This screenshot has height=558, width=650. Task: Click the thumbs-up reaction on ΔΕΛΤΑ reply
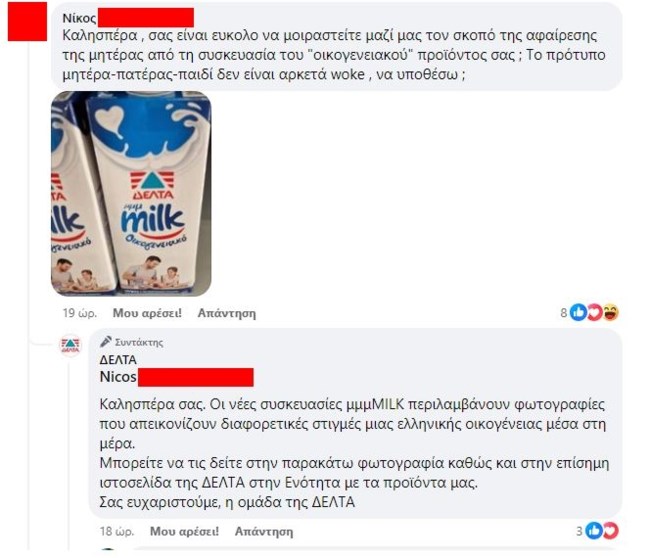[x=594, y=531]
